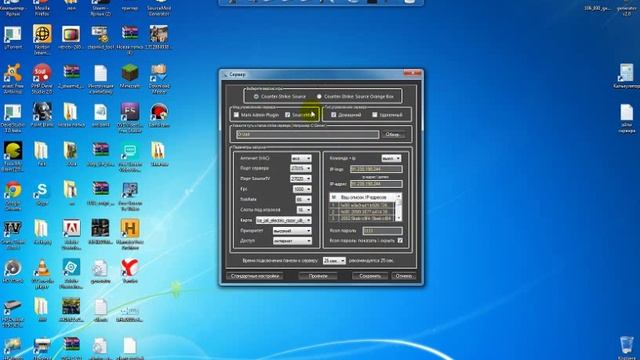
Task: Click the Обзор browse button
Action: (x=393, y=135)
